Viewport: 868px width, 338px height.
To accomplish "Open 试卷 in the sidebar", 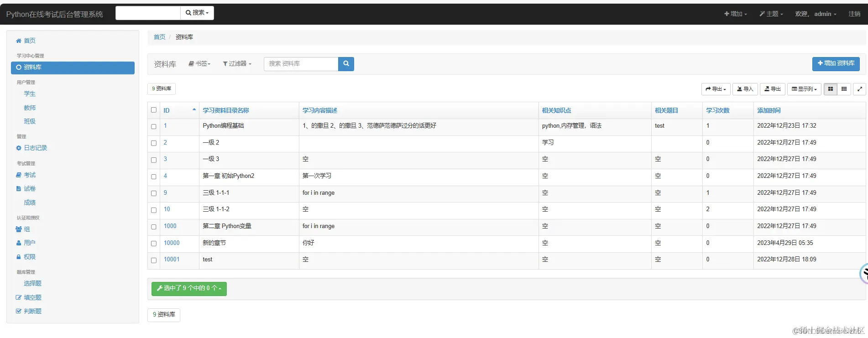I will [x=26, y=188].
